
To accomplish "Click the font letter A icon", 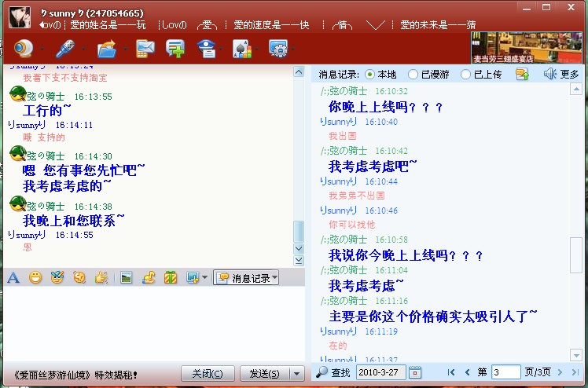I will click(x=13, y=277).
